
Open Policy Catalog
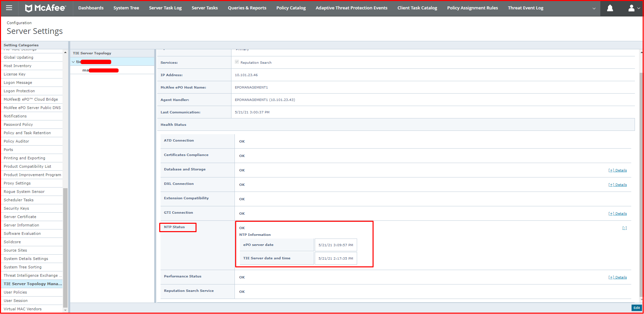(x=291, y=8)
